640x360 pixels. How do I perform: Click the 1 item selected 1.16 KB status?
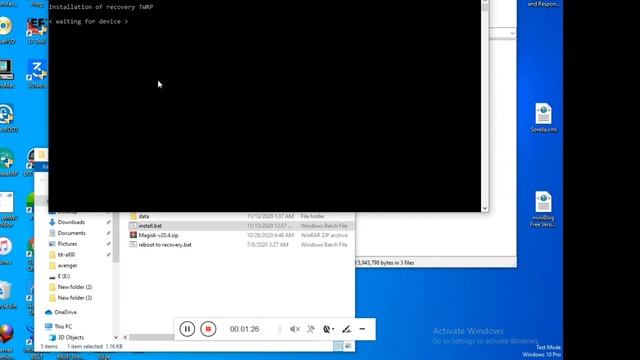(95, 347)
